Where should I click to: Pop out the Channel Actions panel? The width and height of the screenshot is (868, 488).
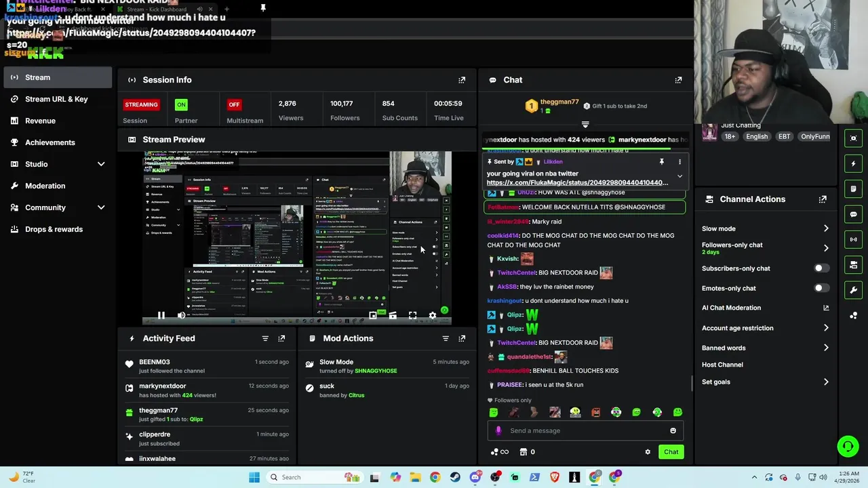pos(823,199)
